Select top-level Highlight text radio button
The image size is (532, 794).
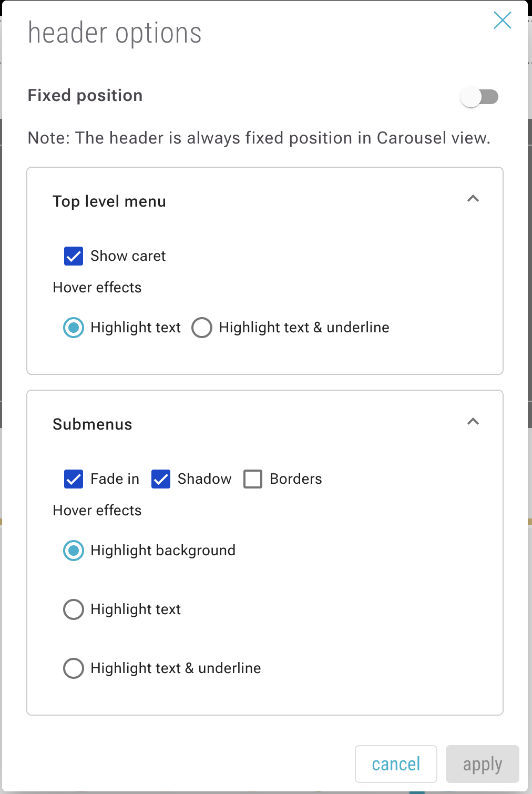pyautogui.click(x=74, y=328)
